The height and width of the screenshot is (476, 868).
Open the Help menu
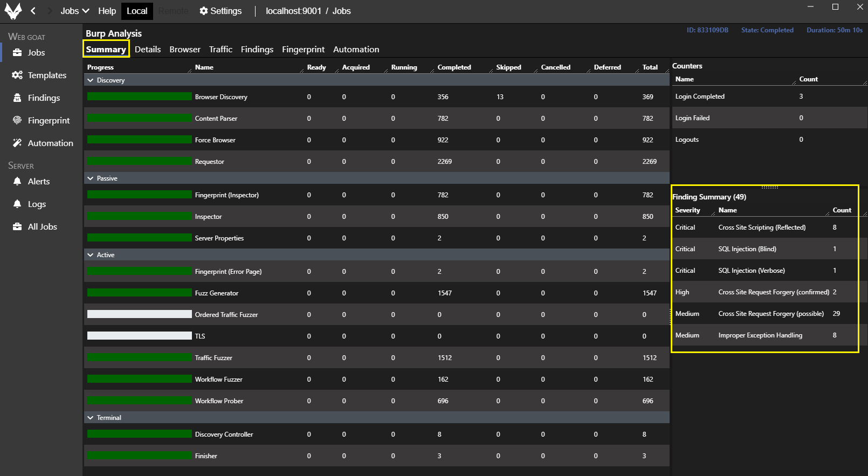(x=107, y=11)
